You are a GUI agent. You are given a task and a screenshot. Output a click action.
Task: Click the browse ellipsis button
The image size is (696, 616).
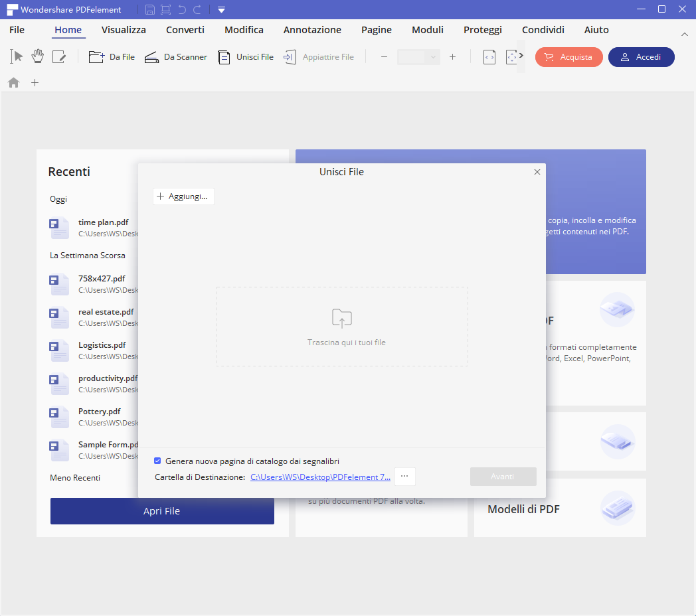point(404,477)
